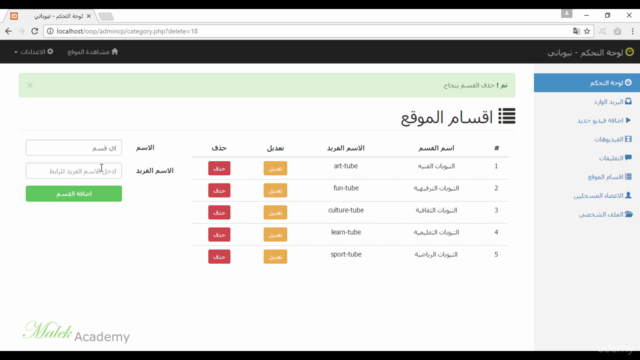Screen dimensions: 640x360
Task: Click the user icon beside الاعضاء المسجلين
Action: [629, 196]
